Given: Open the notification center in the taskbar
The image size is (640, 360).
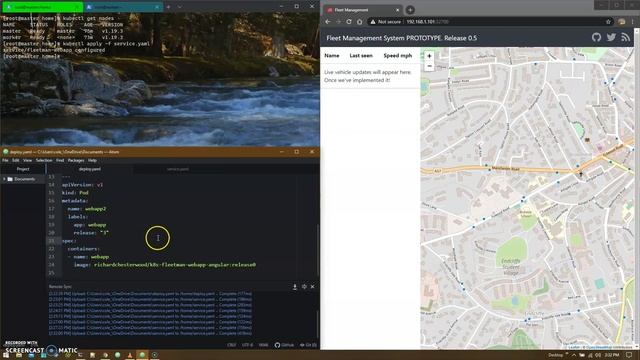Looking at the screenshot, I should (629, 355).
